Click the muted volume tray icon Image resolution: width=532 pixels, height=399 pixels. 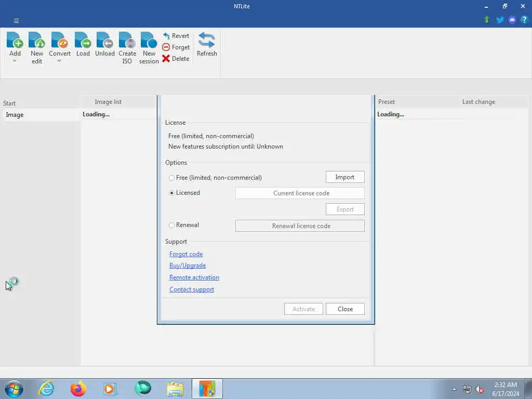coord(480,390)
